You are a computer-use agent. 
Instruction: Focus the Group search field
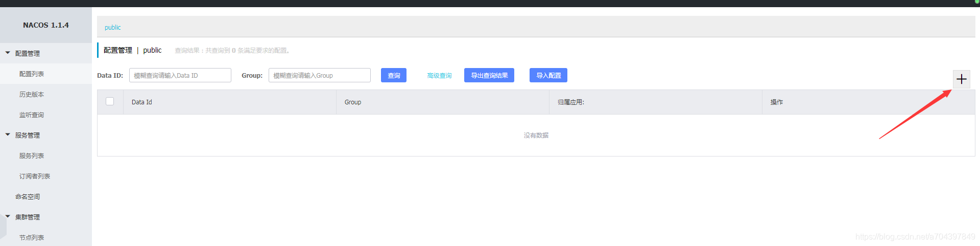[320, 75]
